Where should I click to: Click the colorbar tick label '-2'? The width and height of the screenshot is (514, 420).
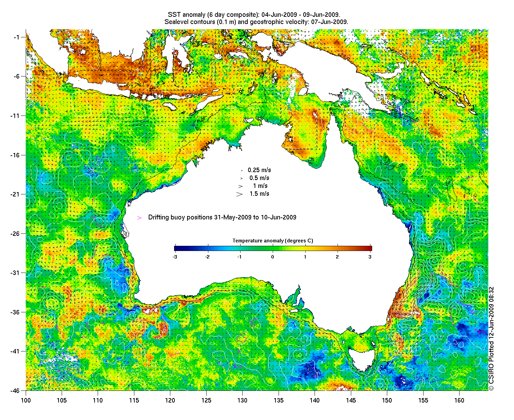(x=207, y=257)
